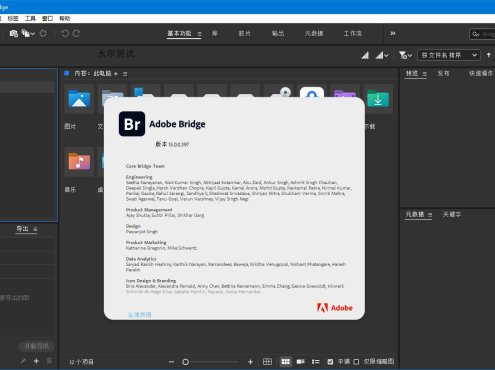Expand more workspaces double-chevron
The width and height of the screenshot is (495, 370).
tap(393, 33)
